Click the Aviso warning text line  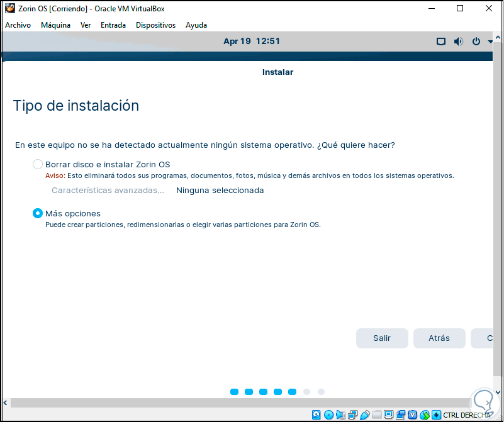[249, 175]
